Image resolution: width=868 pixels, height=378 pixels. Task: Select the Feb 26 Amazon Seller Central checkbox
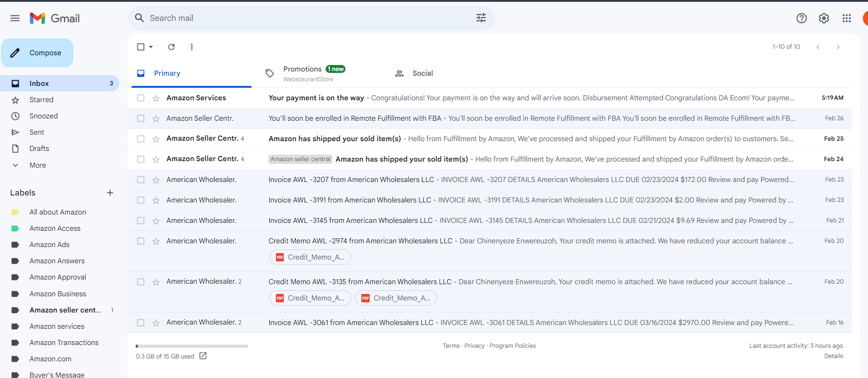(x=141, y=118)
